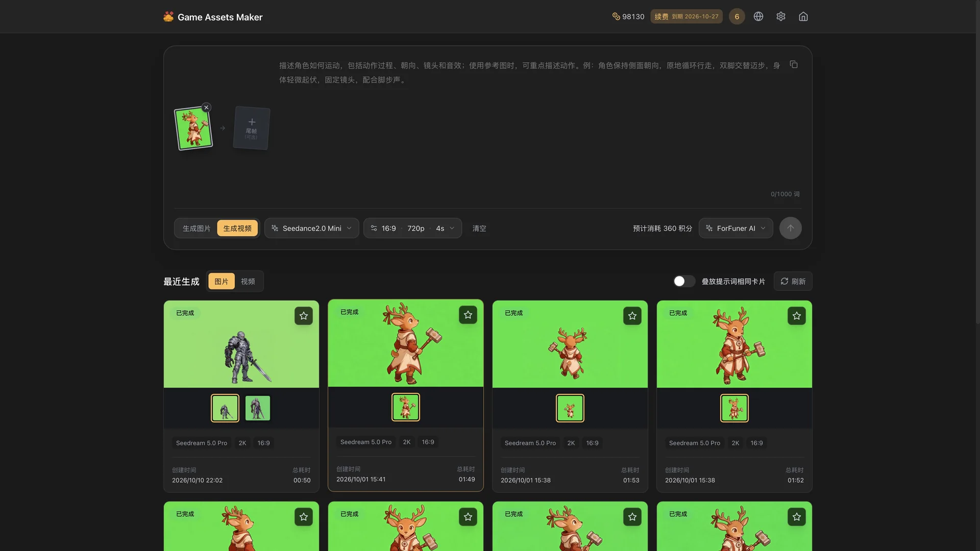Switch to 生成图片 mode
980x551 pixels.
pos(197,228)
